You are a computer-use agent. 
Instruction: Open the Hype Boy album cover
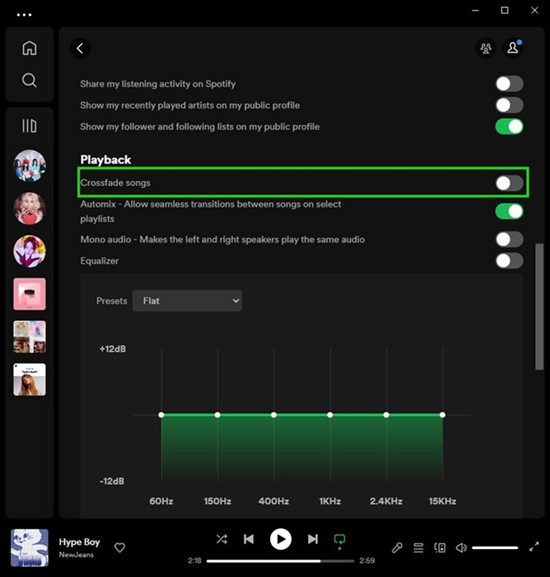pos(29,548)
